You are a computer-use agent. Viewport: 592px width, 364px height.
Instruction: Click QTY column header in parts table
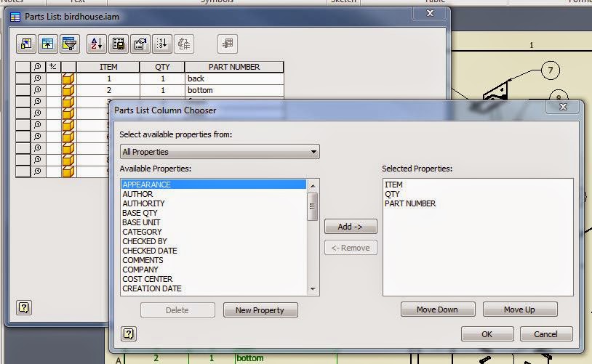tap(162, 67)
